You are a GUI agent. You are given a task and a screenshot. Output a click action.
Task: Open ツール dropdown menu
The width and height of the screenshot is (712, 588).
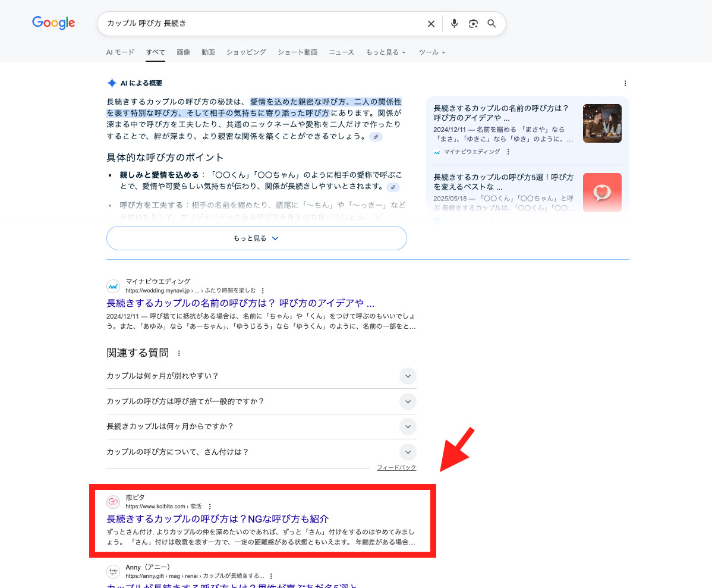click(x=432, y=52)
